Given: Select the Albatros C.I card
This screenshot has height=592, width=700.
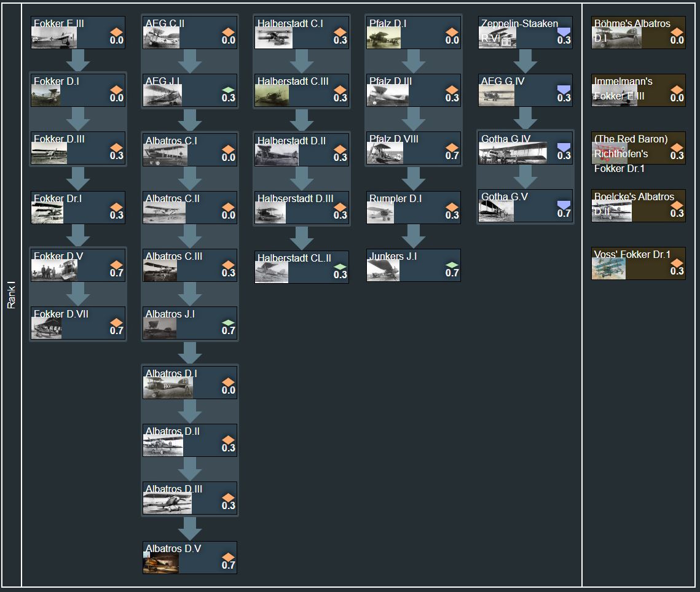Looking at the screenshot, I should coord(190,149).
